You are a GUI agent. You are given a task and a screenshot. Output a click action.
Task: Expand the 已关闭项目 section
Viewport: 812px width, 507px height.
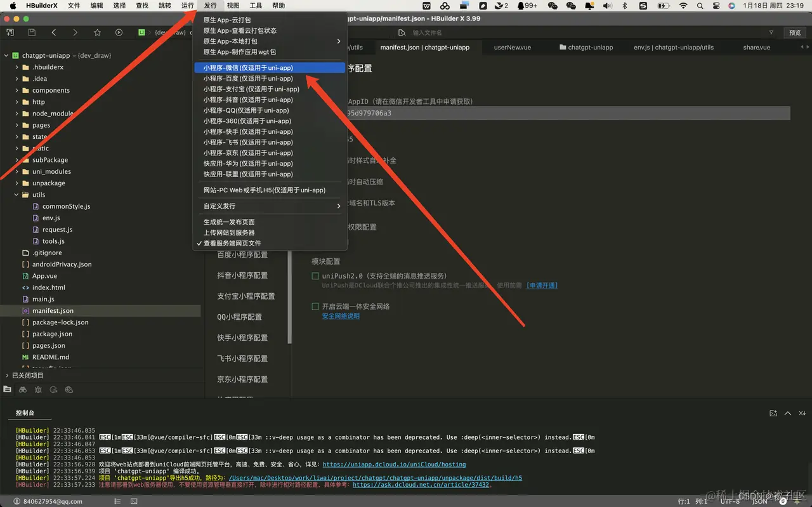6,376
